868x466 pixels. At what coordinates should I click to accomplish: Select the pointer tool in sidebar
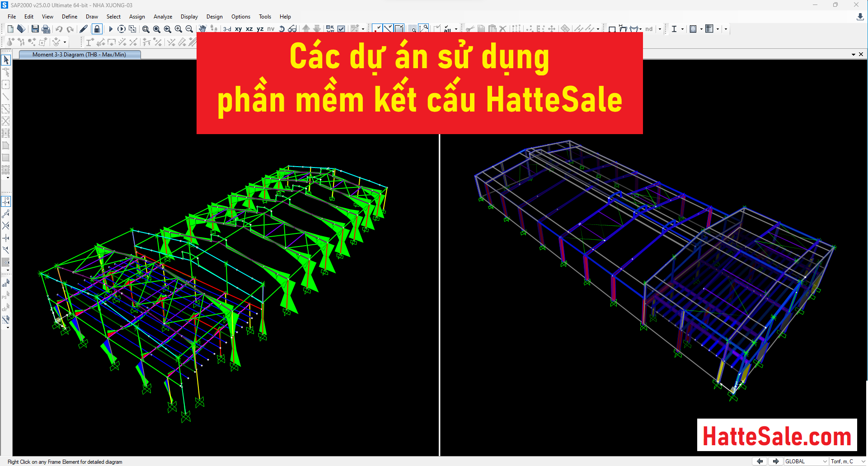[6, 60]
